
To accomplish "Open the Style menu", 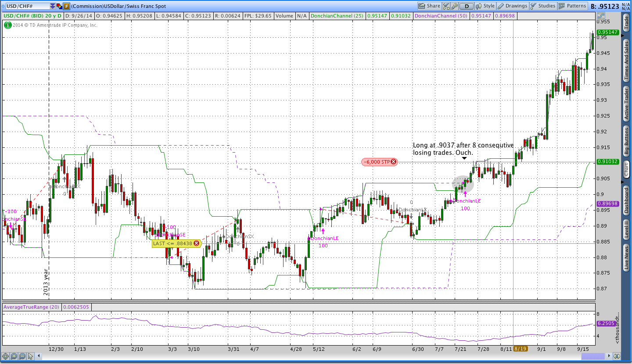I will 485,6.
